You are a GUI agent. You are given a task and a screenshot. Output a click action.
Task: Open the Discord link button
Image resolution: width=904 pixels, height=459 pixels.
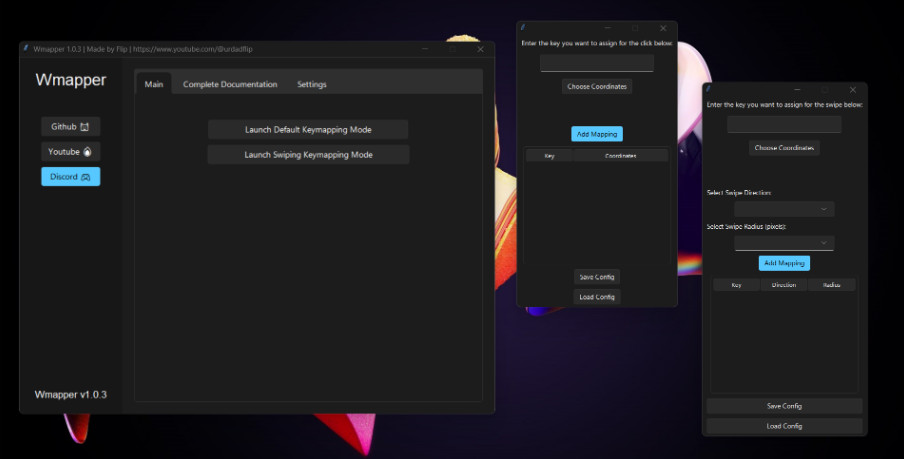70,176
